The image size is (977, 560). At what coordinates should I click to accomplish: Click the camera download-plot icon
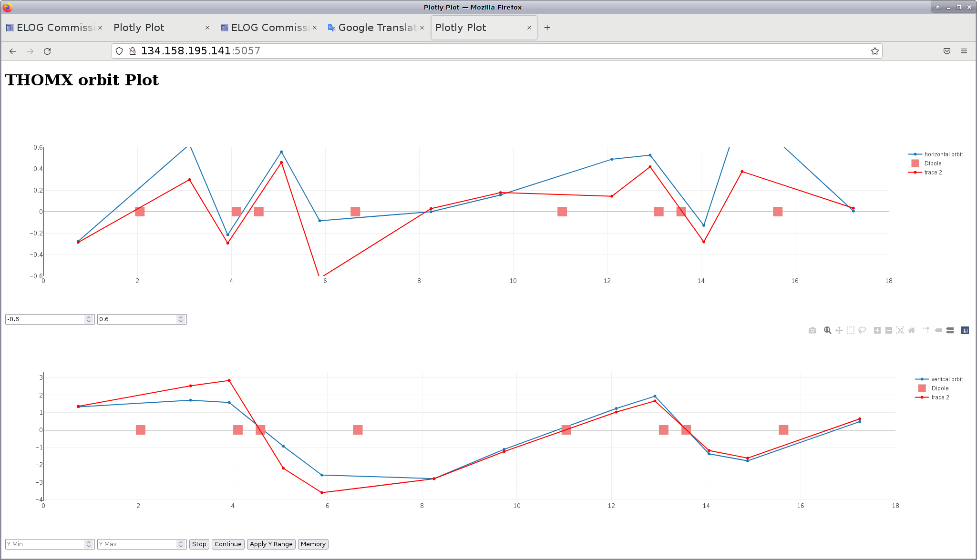click(812, 330)
